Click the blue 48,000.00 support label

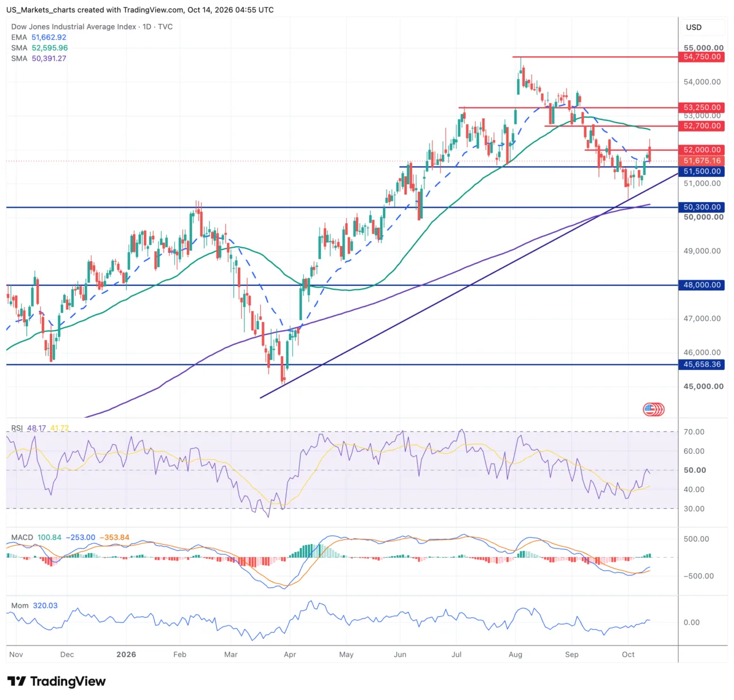coord(702,285)
